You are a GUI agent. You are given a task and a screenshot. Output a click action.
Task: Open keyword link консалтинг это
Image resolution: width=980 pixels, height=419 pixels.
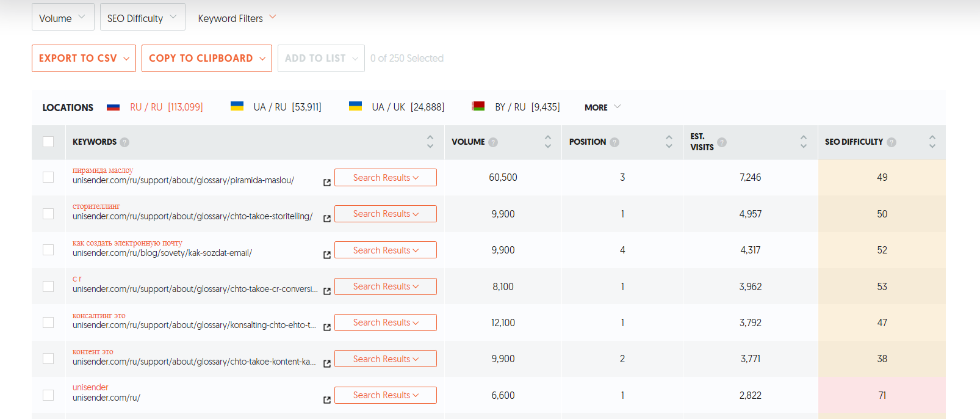click(99, 316)
